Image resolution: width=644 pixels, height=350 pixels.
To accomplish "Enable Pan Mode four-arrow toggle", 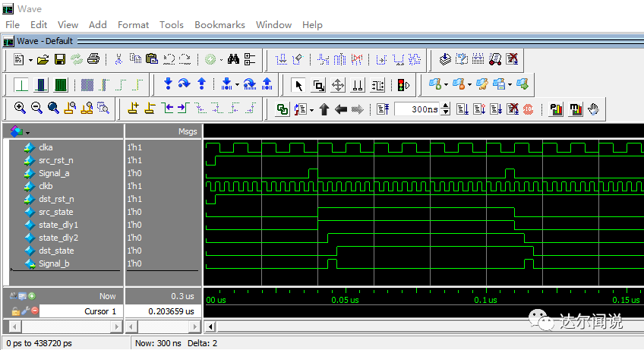I will [x=338, y=86].
